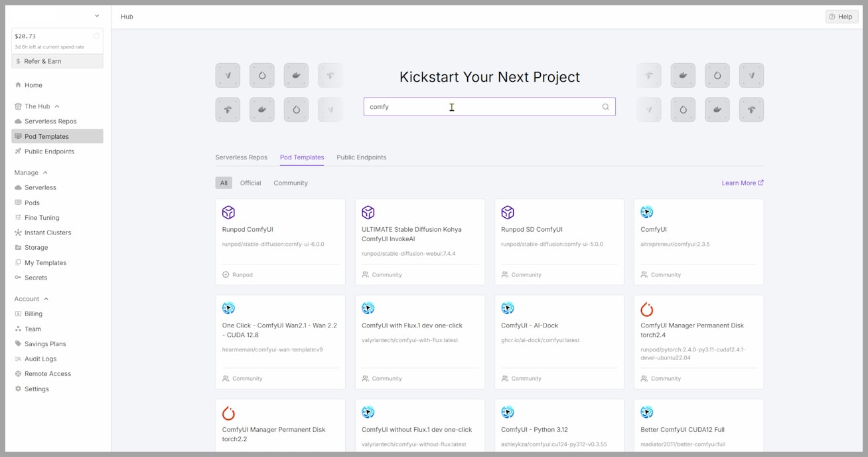Open ComfyUI - Python 3.12 card
The height and width of the screenshot is (457, 868).
[x=559, y=425]
